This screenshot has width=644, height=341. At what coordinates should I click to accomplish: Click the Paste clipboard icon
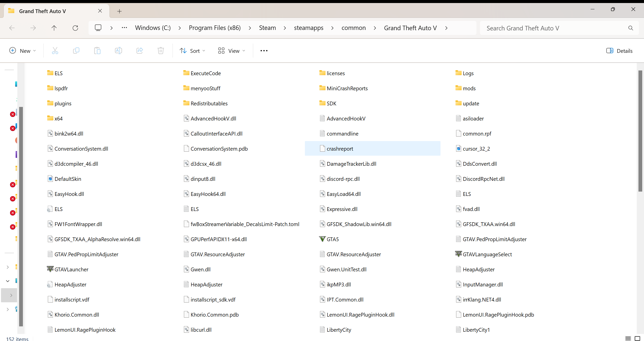(97, 51)
